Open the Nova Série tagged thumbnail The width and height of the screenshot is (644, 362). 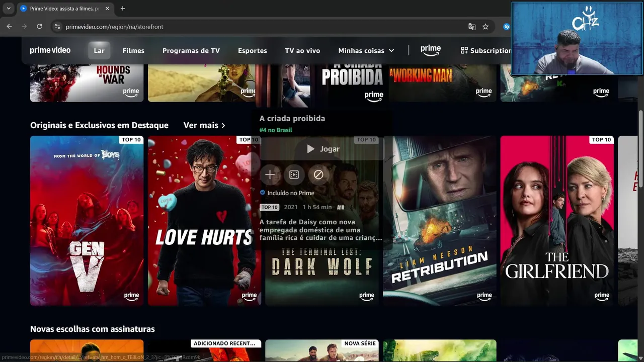pyautogui.click(x=322, y=350)
